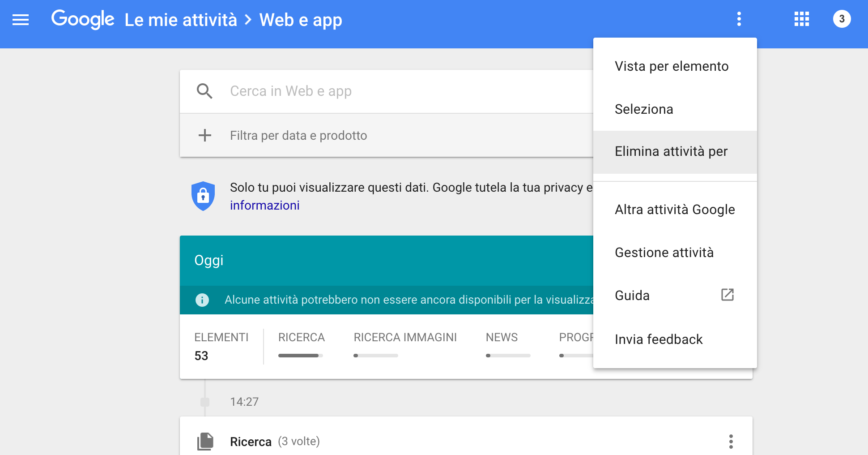
Task: Select the RICERCA category bar
Action: pyautogui.click(x=301, y=356)
